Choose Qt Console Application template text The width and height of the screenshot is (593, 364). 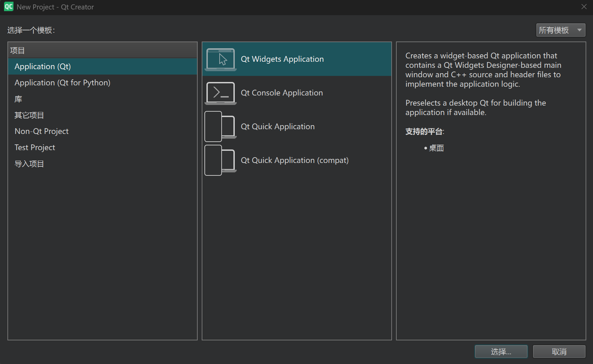pos(282,93)
